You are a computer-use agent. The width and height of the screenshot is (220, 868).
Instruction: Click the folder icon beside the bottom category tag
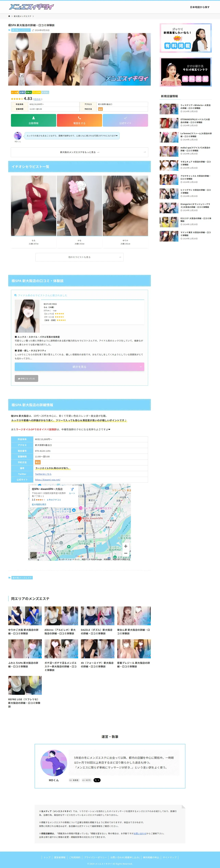coord(9,578)
